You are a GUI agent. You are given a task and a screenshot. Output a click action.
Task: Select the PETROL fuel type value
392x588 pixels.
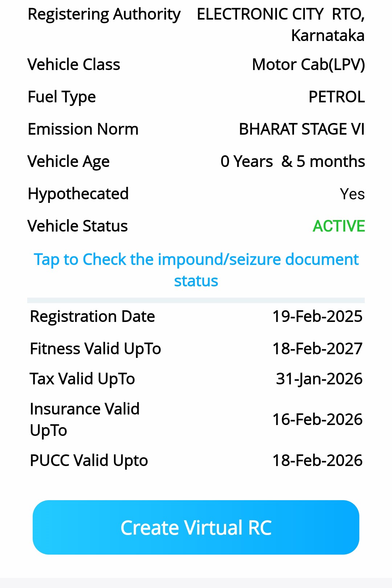pos(336,97)
